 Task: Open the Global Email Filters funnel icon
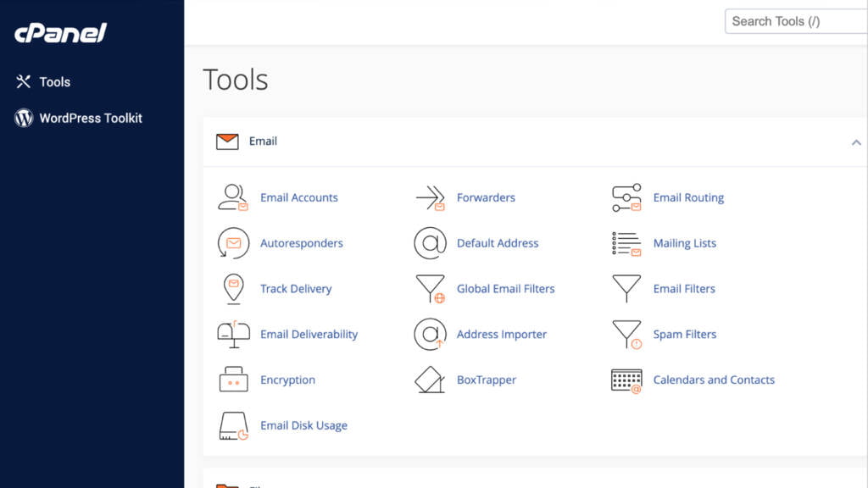pyautogui.click(x=430, y=289)
